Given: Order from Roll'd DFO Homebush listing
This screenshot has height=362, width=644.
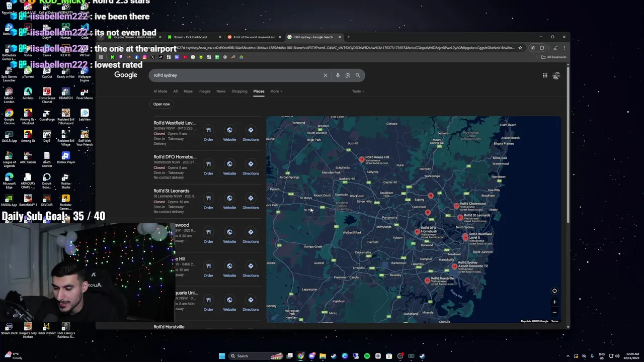Looking at the screenshot, I should coord(208,167).
